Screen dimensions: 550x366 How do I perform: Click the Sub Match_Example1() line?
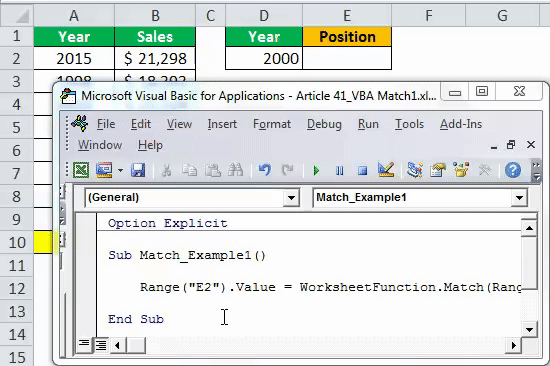[187, 255]
